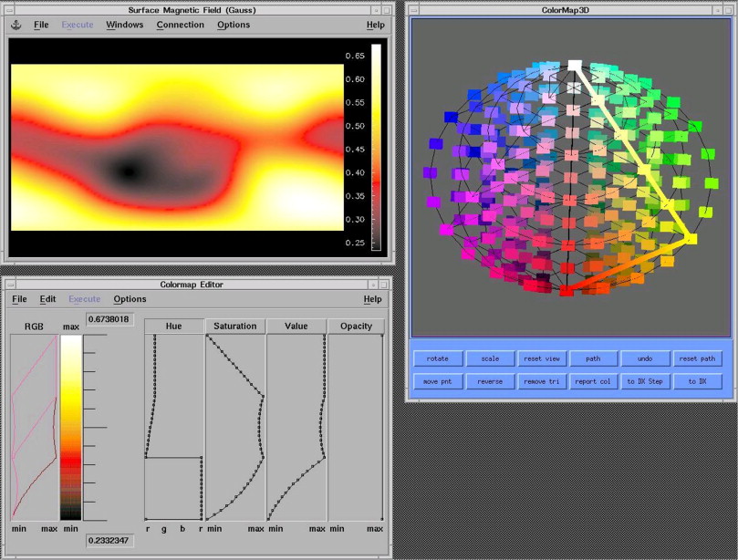Open window menu of Surface Magnetic Field title bar
Screen dimensions: 738x560
[9, 10]
